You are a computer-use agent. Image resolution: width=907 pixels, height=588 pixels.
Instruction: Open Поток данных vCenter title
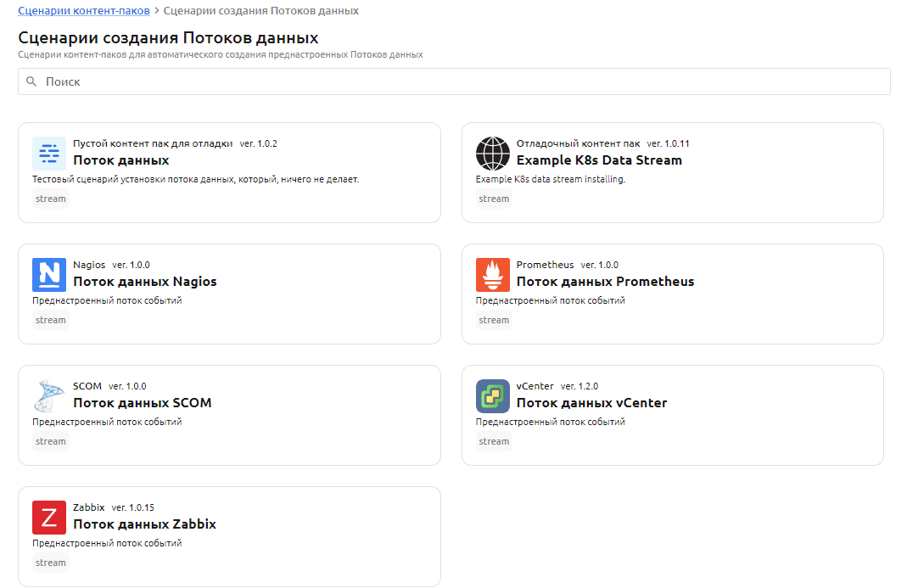click(591, 403)
